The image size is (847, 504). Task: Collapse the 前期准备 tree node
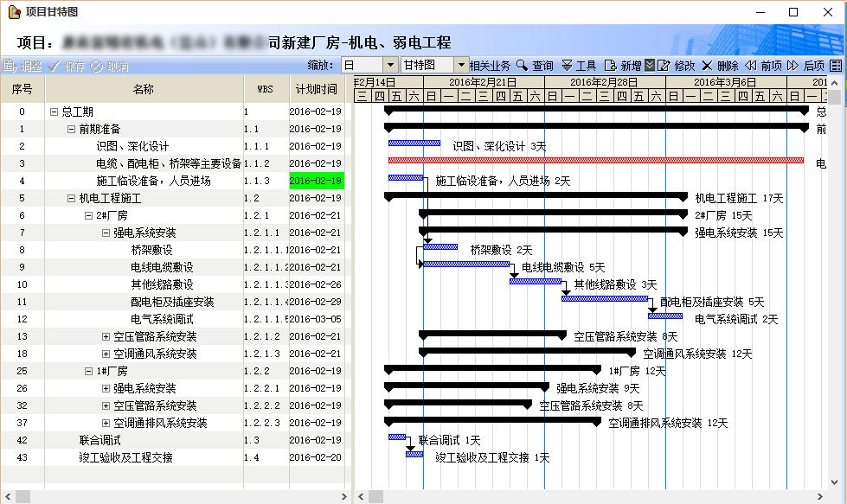[x=72, y=129]
